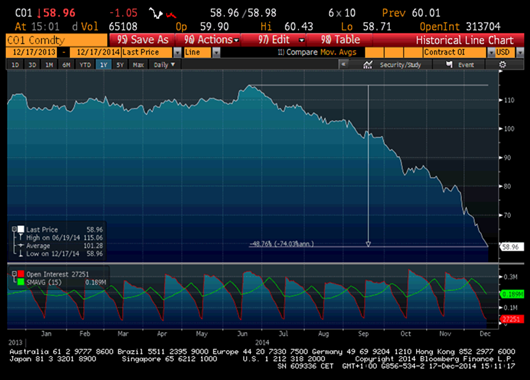
Task: Click the Mov. Avgs link
Action: (x=338, y=52)
